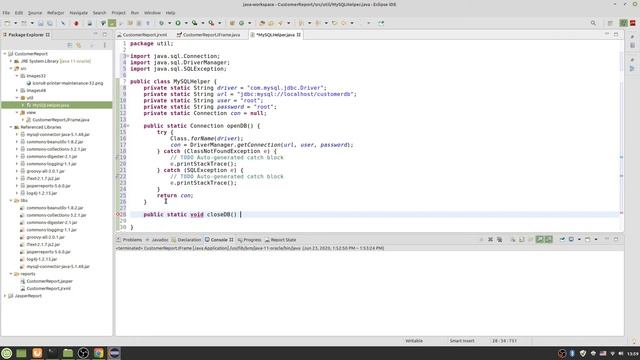Click Remove Launch icon in Console toolbar

[490, 240]
